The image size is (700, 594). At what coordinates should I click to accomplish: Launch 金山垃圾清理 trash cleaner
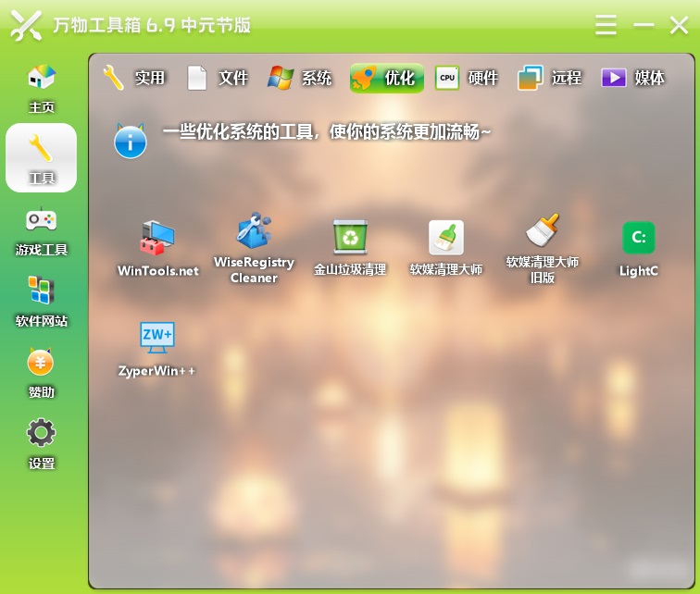point(350,248)
